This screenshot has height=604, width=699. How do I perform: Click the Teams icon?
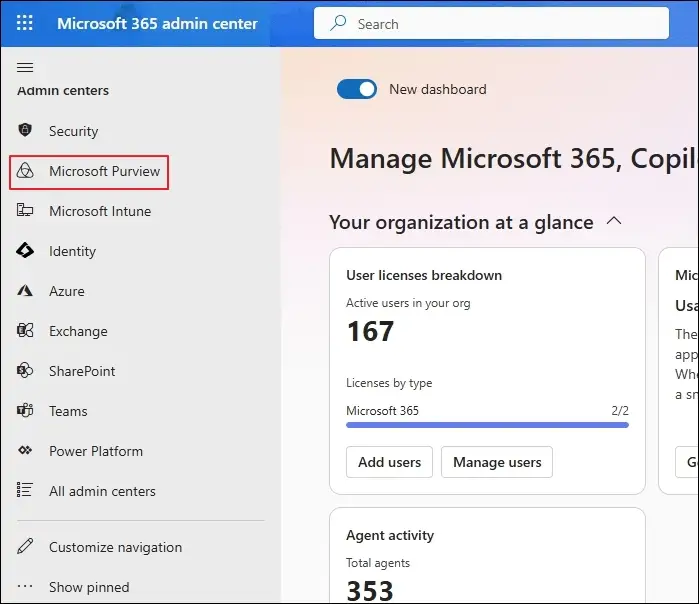coord(25,410)
